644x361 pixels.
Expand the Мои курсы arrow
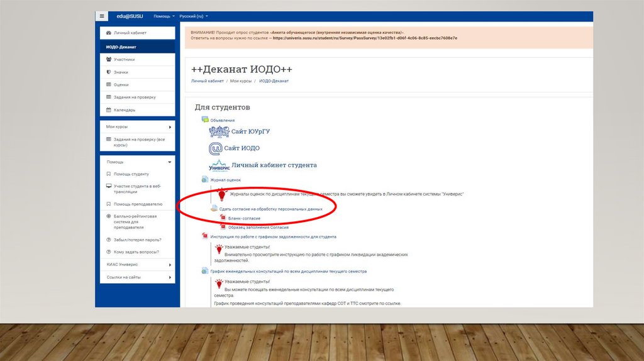(x=170, y=127)
